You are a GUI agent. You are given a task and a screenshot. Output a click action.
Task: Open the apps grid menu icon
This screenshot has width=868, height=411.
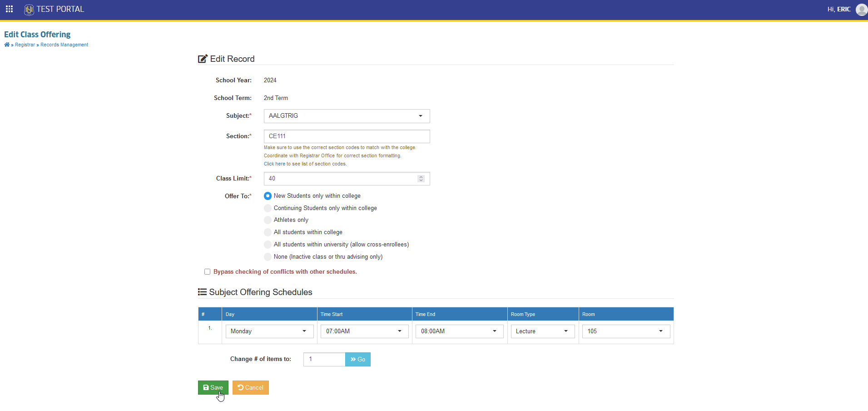click(9, 9)
